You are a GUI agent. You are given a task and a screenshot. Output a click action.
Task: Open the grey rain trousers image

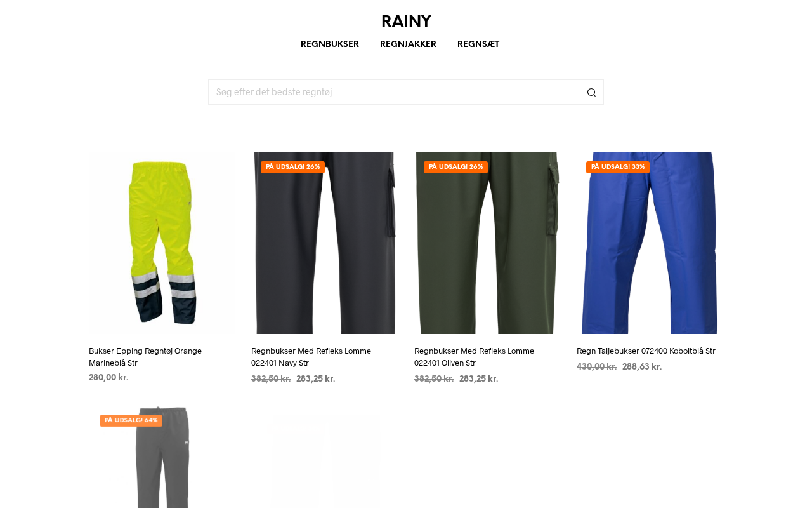pyautogui.click(x=162, y=457)
